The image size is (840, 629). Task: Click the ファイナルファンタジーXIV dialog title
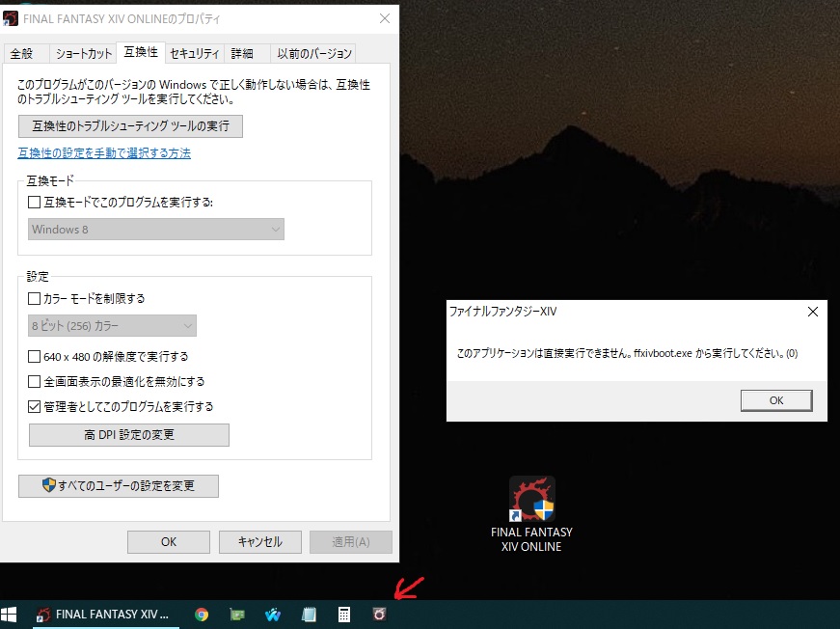point(503,312)
